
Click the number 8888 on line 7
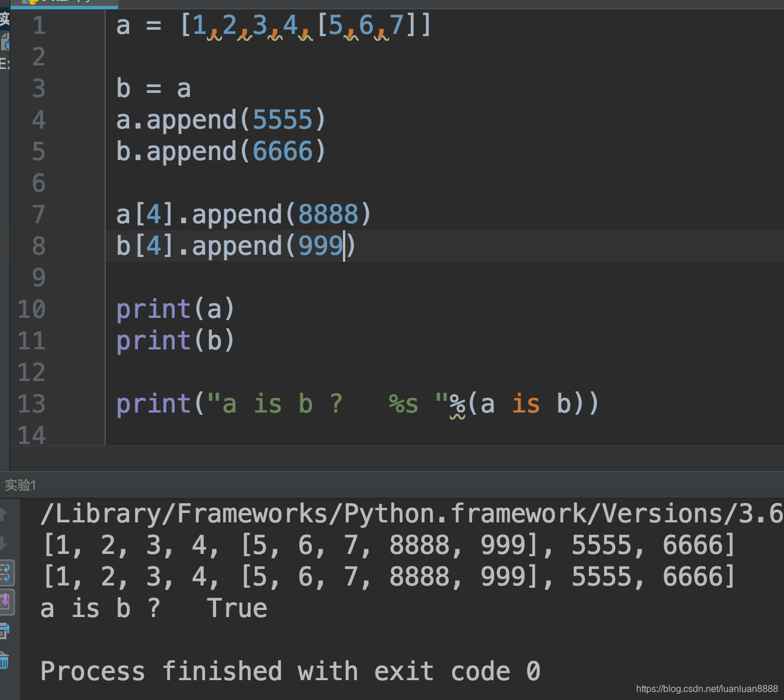coord(328,215)
